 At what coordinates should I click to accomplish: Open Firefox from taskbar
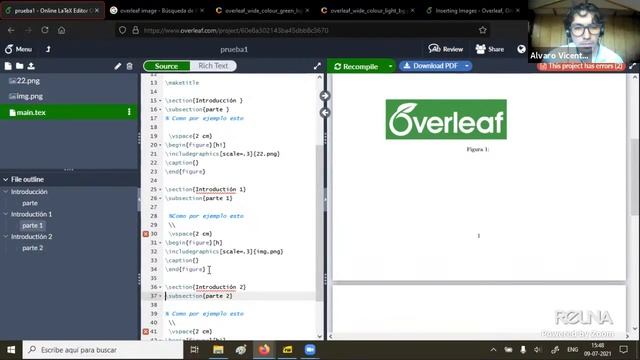264,350
